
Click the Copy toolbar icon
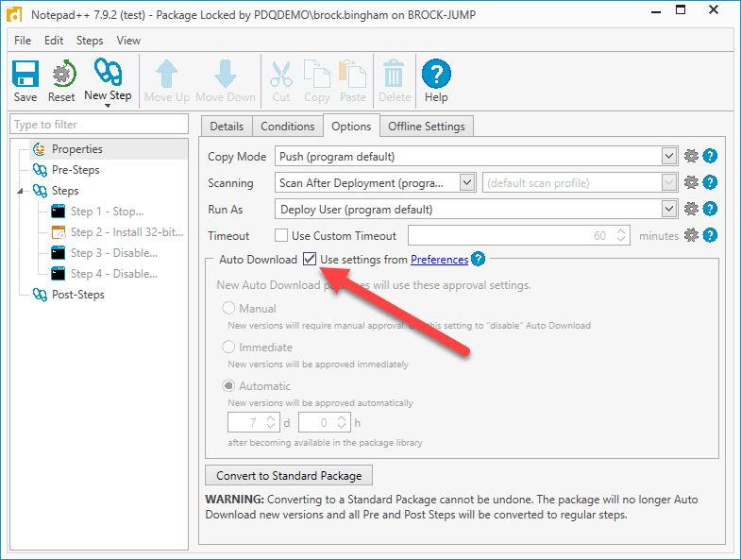(316, 74)
